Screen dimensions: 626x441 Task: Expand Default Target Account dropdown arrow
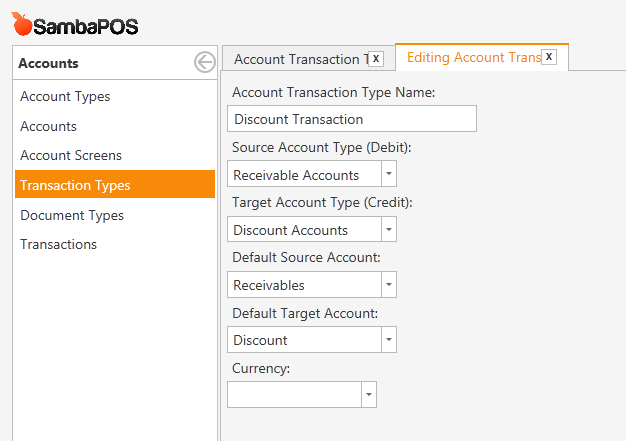(x=388, y=340)
